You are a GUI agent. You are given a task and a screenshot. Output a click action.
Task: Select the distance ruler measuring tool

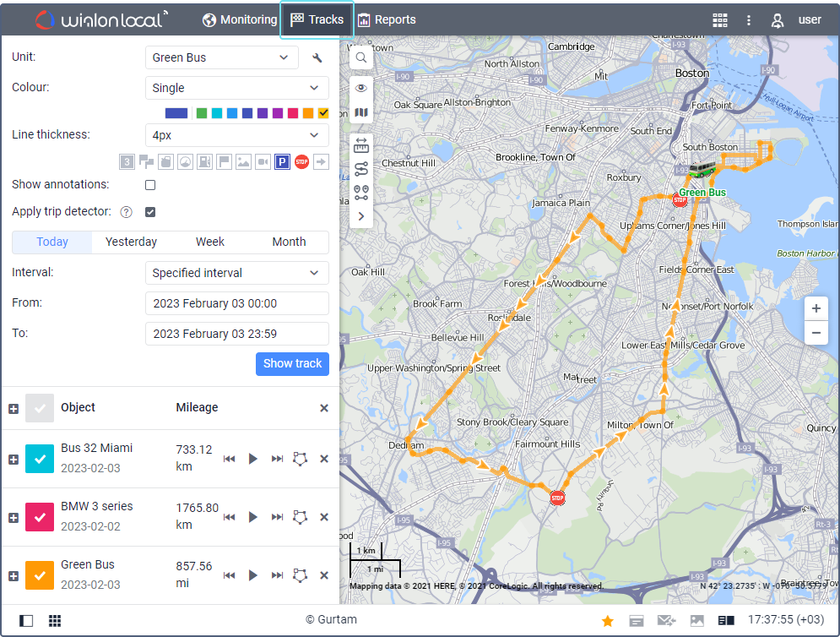click(361, 145)
